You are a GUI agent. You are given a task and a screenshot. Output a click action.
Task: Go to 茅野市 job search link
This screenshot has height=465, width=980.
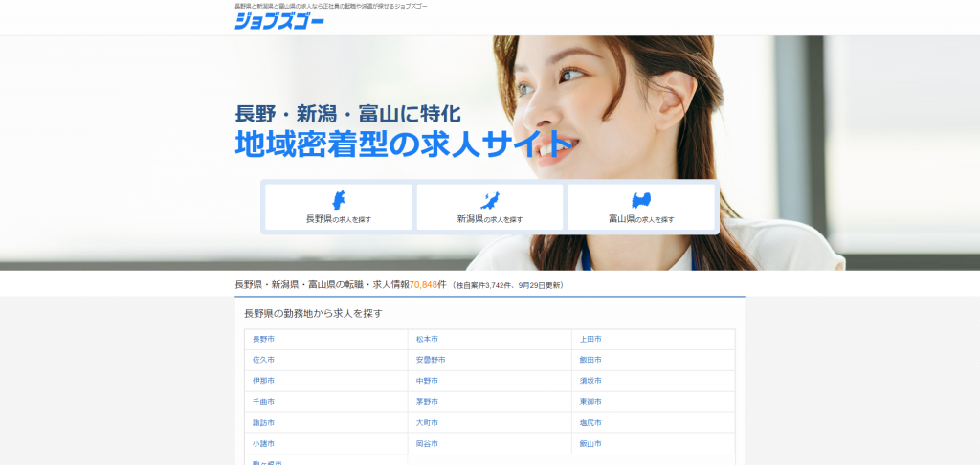pyautogui.click(x=427, y=401)
